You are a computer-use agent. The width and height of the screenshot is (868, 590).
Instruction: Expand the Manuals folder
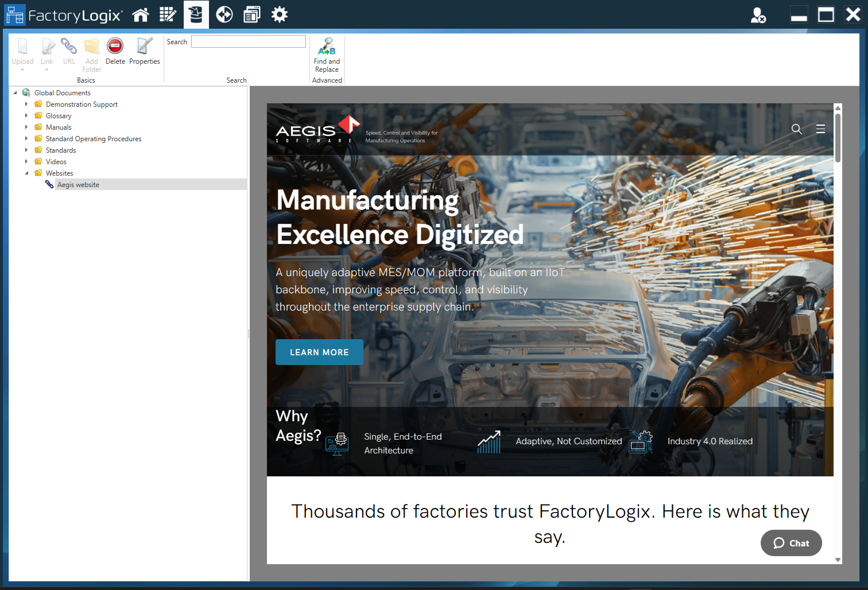pyautogui.click(x=26, y=127)
